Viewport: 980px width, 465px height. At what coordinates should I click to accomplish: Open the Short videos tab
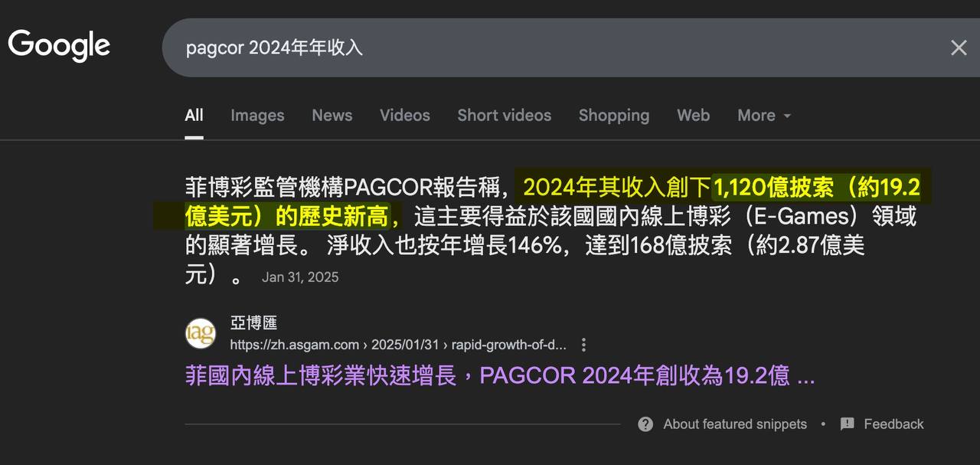click(504, 115)
